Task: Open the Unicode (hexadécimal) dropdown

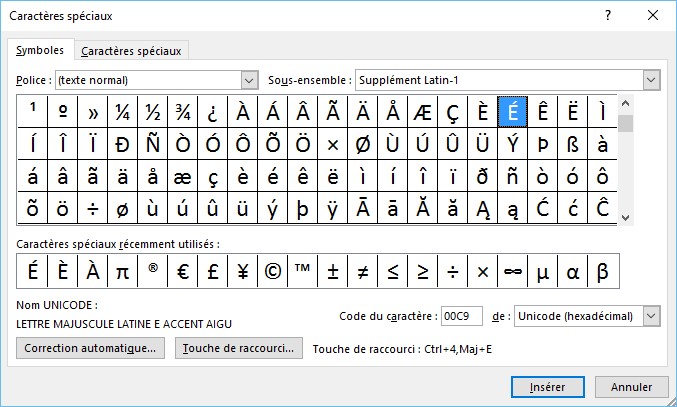Action: 652,316
